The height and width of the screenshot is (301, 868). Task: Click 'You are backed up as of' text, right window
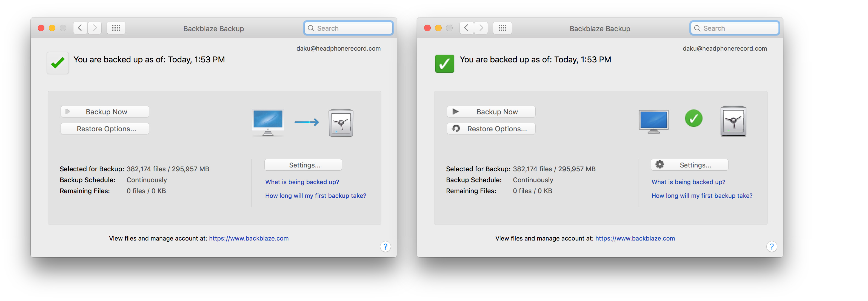535,60
